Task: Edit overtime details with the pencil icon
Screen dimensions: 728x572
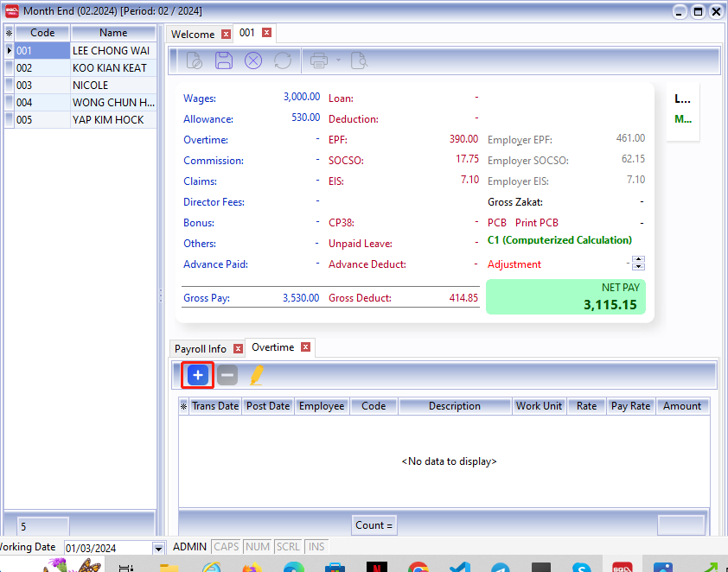Action: [x=253, y=375]
